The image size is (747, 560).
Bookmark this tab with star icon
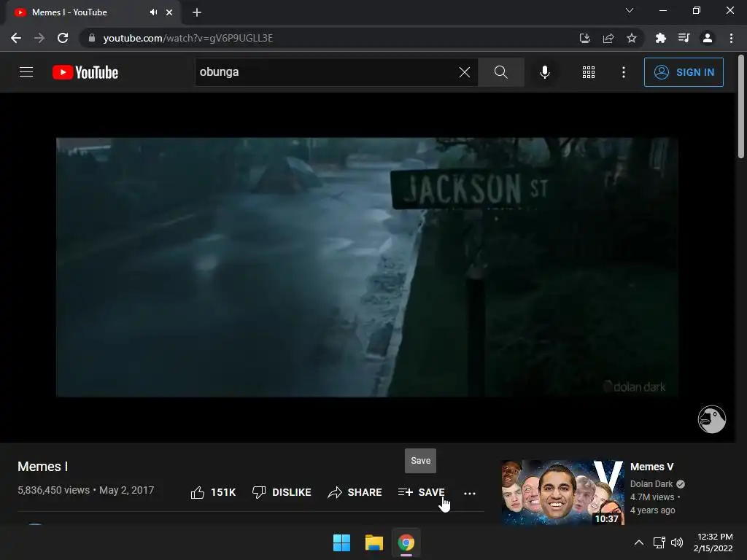pyautogui.click(x=632, y=38)
